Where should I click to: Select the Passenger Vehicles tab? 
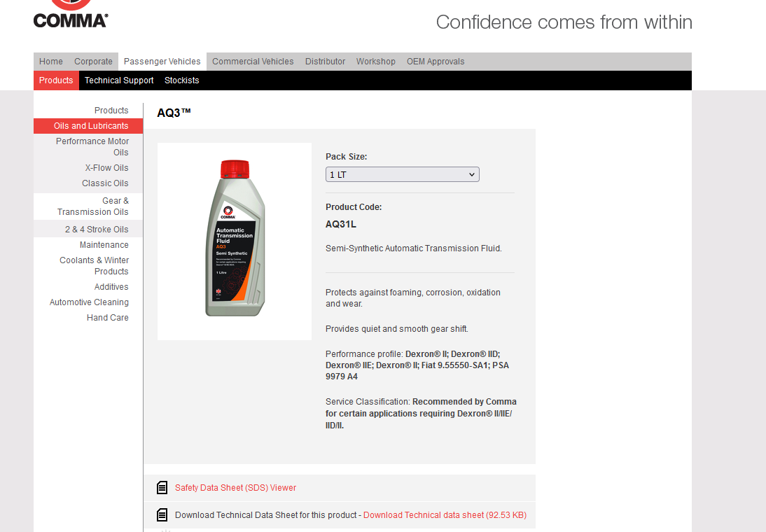point(162,62)
